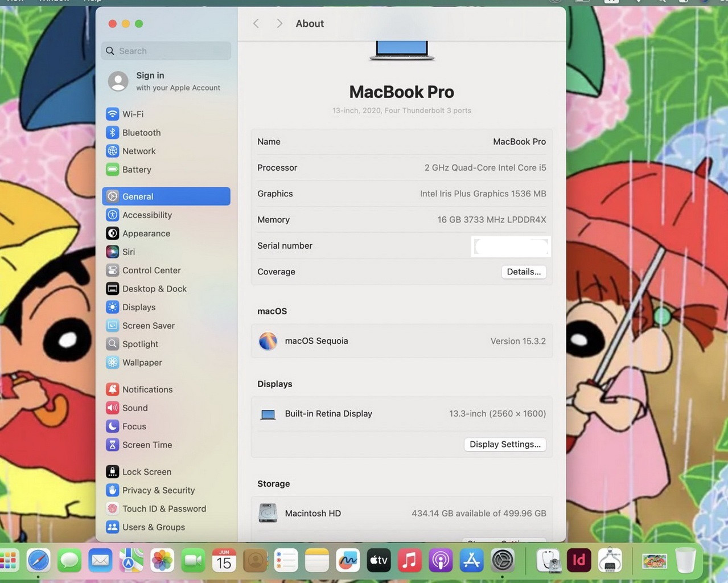
Task: Select General in the sidebar
Action: click(x=166, y=196)
